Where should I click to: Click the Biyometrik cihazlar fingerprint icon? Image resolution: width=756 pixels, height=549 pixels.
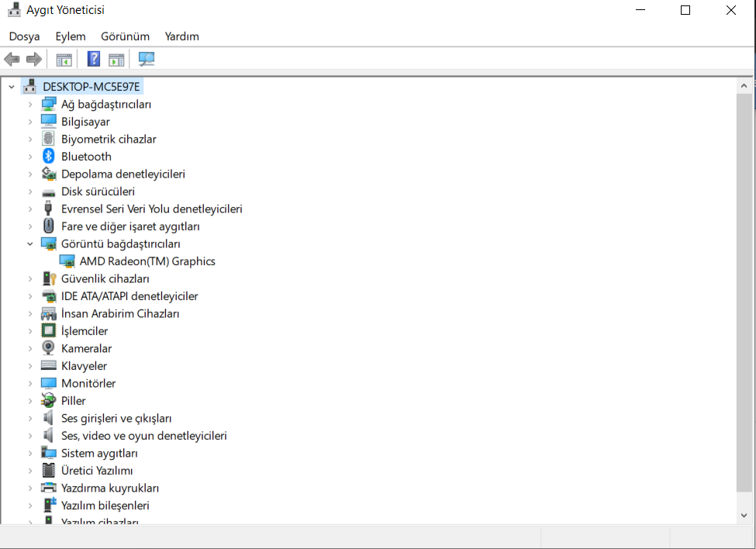pos(48,139)
